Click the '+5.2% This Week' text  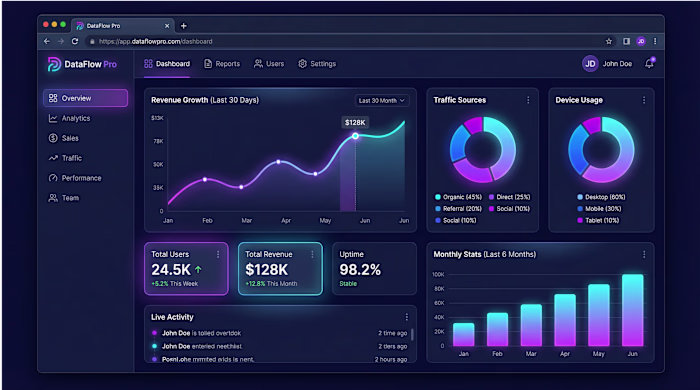pyautogui.click(x=175, y=284)
